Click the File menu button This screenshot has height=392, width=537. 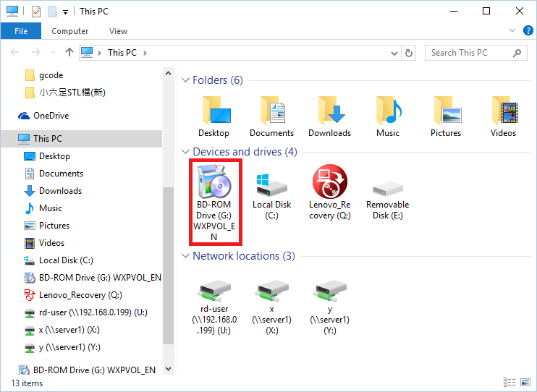21,31
